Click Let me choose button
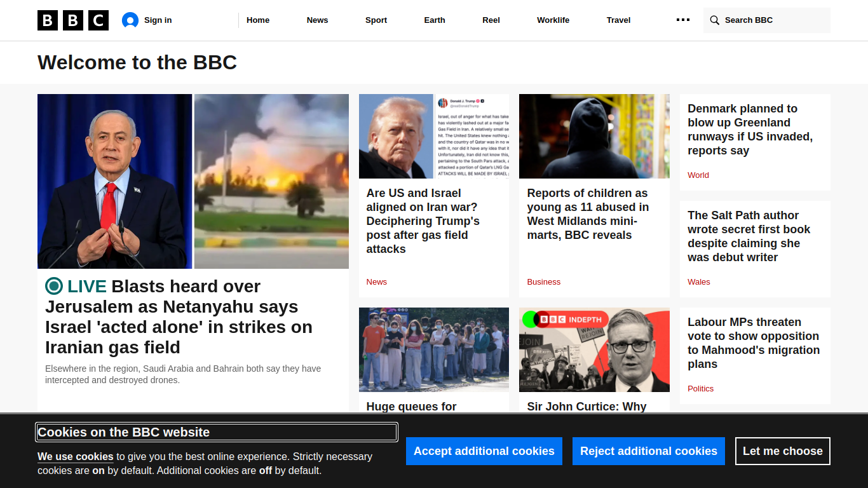The width and height of the screenshot is (868, 488). pyautogui.click(x=783, y=451)
